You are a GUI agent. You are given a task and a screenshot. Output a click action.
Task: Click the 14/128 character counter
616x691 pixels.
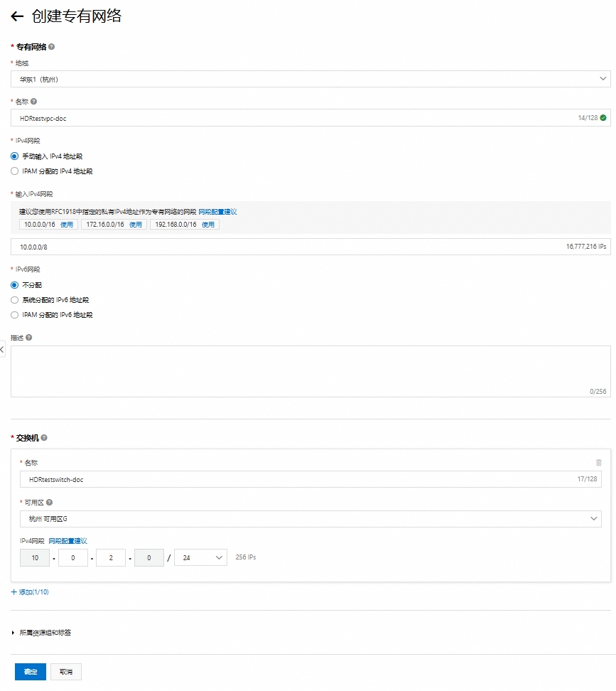coord(588,118)
